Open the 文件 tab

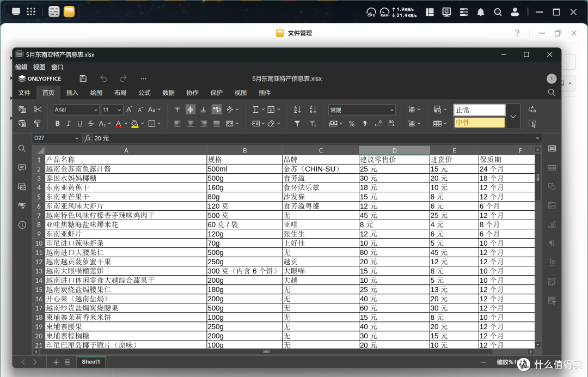[24, 93]
